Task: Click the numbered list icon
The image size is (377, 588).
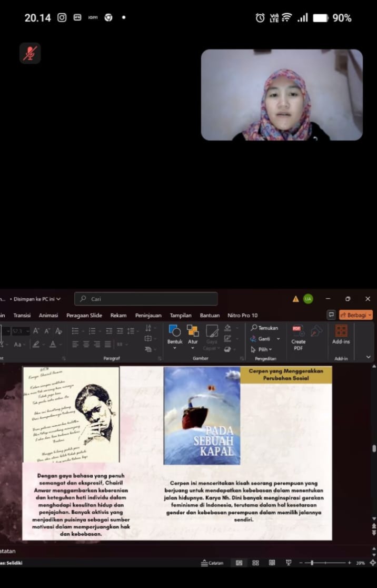Action: point(92,331)
